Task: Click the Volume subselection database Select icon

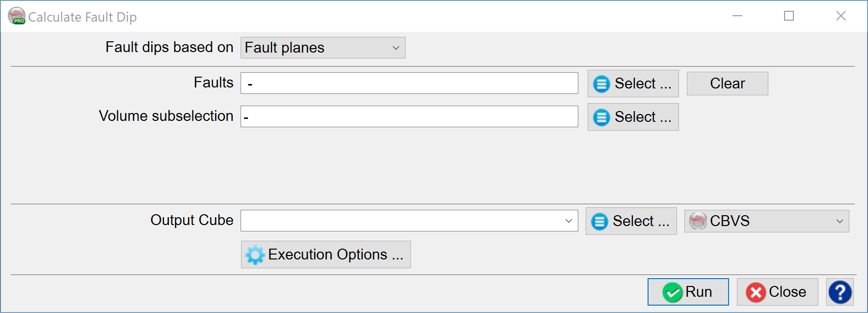Action: (x=601, y=117)
